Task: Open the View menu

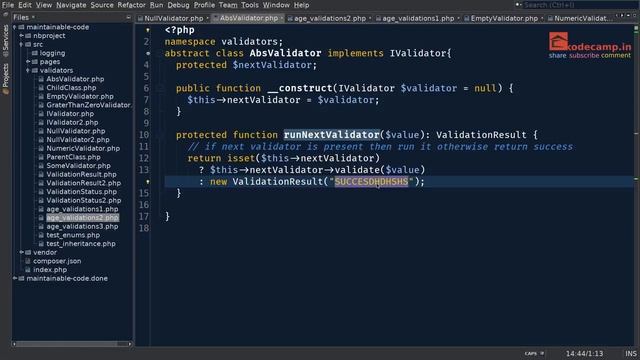Action: [x=44, y=5]
